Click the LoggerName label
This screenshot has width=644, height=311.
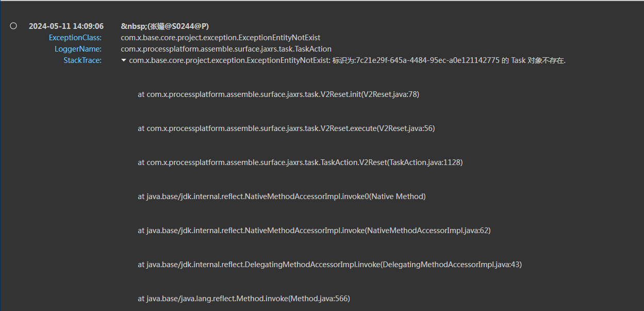78,49
